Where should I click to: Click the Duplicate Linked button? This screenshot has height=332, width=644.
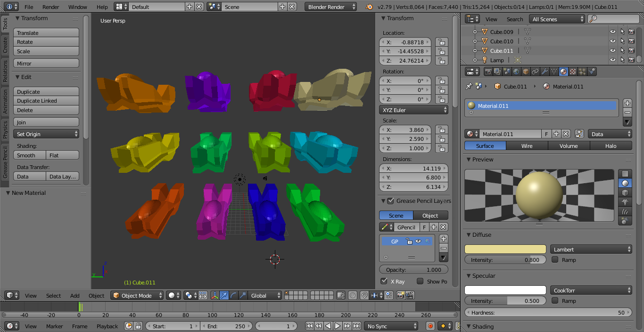tap(46, 101)
